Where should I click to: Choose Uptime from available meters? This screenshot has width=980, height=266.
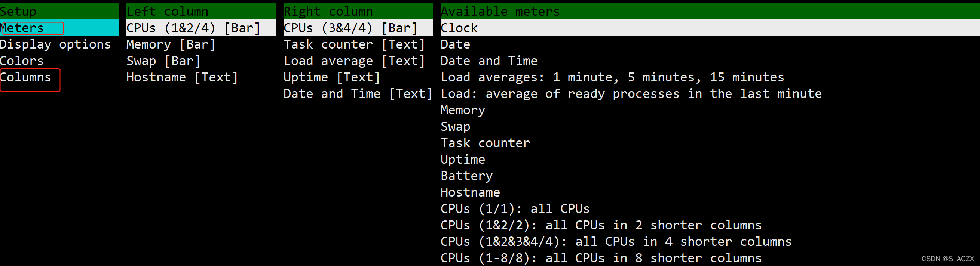tap(463, 159)
